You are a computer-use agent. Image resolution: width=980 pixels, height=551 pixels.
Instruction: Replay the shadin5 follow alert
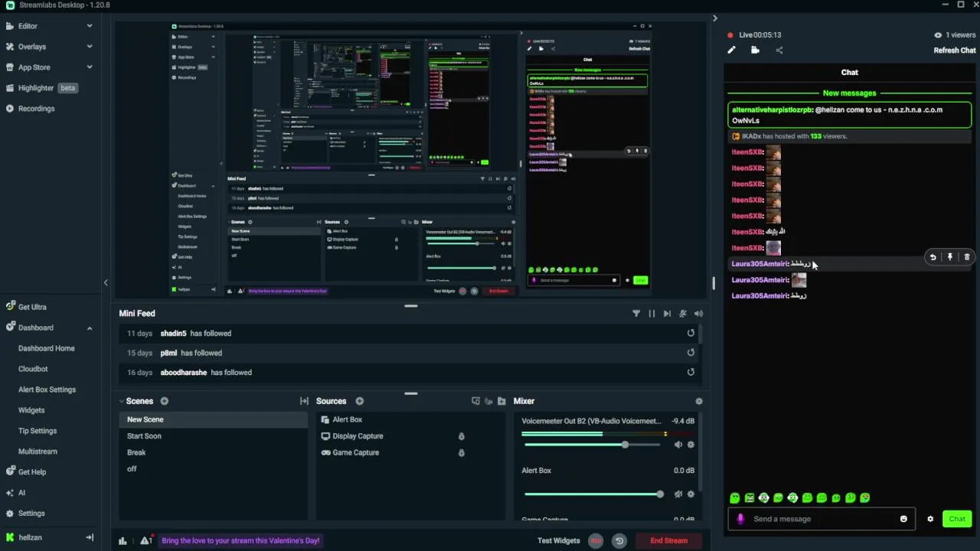pos(691,333)
